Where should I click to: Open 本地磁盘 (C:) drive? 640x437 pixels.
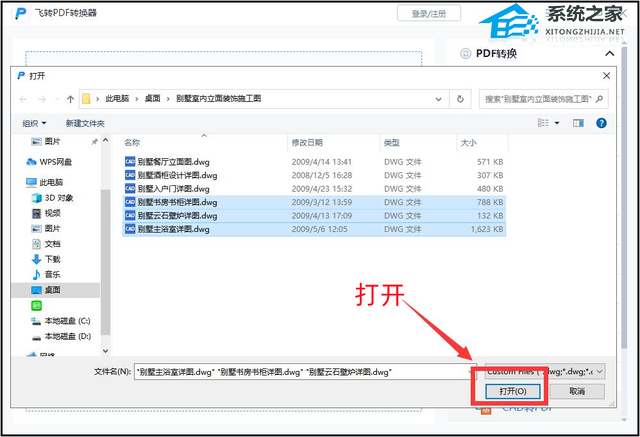61,321
